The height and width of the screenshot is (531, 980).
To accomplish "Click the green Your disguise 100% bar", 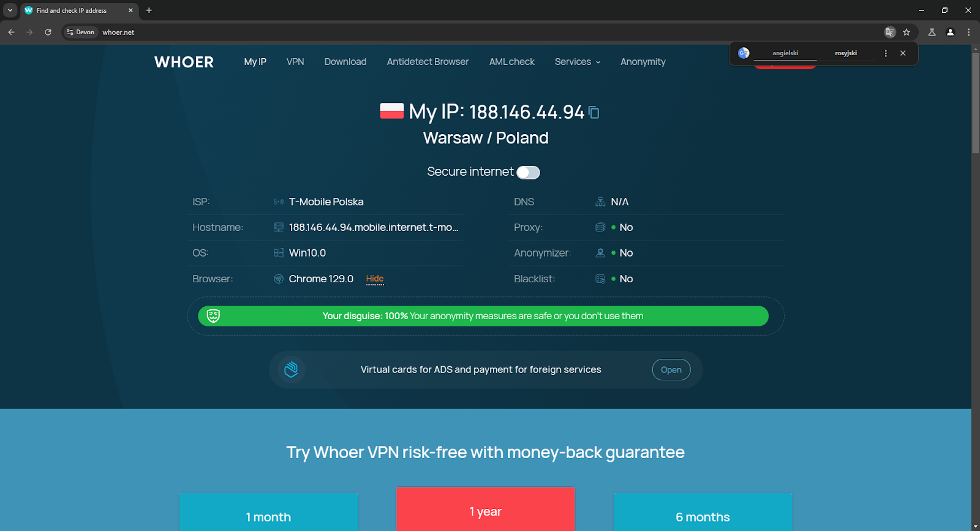I will click(483, 316).
